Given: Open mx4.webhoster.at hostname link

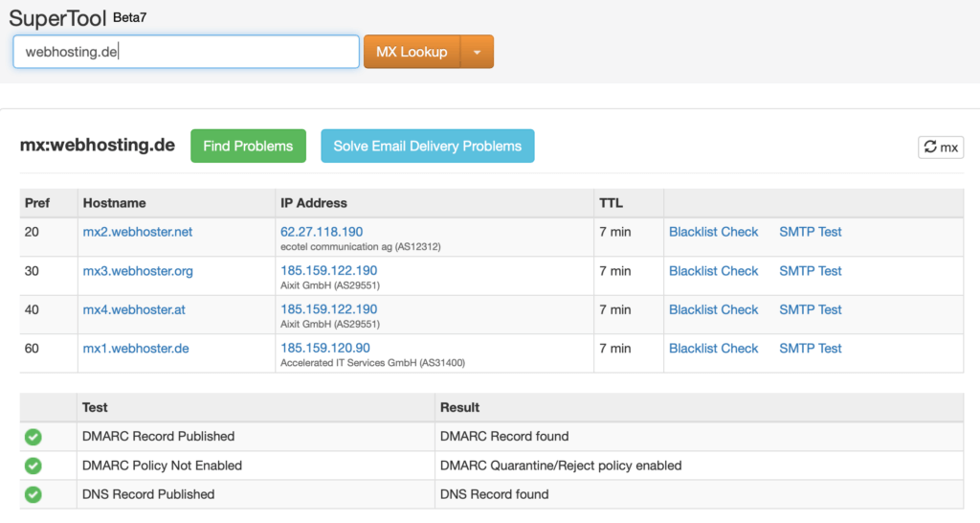Looking at the screenshot, I should click(x=134, y=309).
